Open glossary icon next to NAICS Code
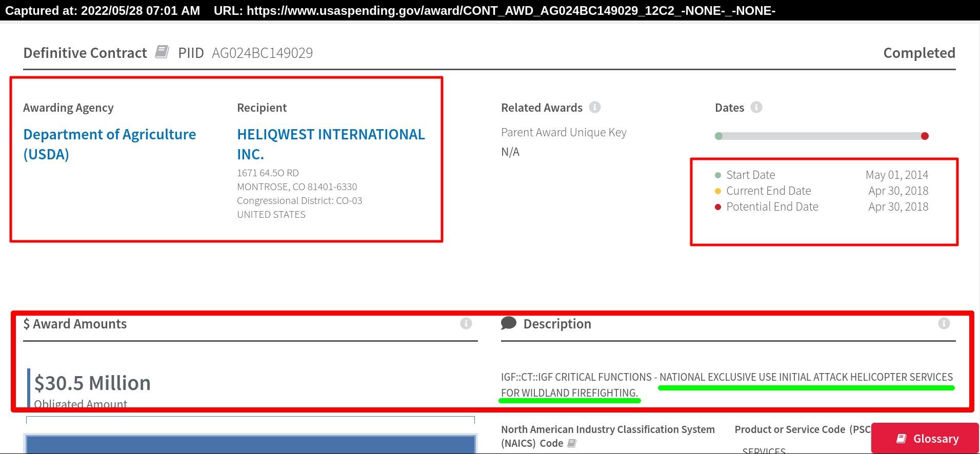Viewport: 980px width, 454px height. point(572,443)
